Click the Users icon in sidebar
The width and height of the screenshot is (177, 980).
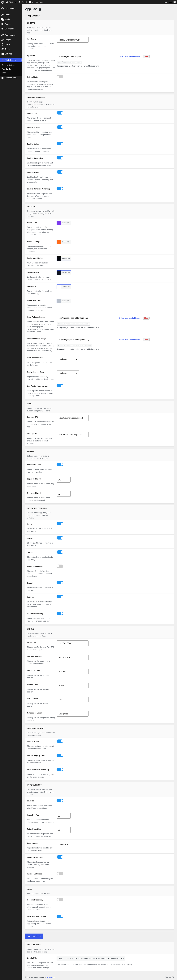pyautogui.click(x=3, y=45)
